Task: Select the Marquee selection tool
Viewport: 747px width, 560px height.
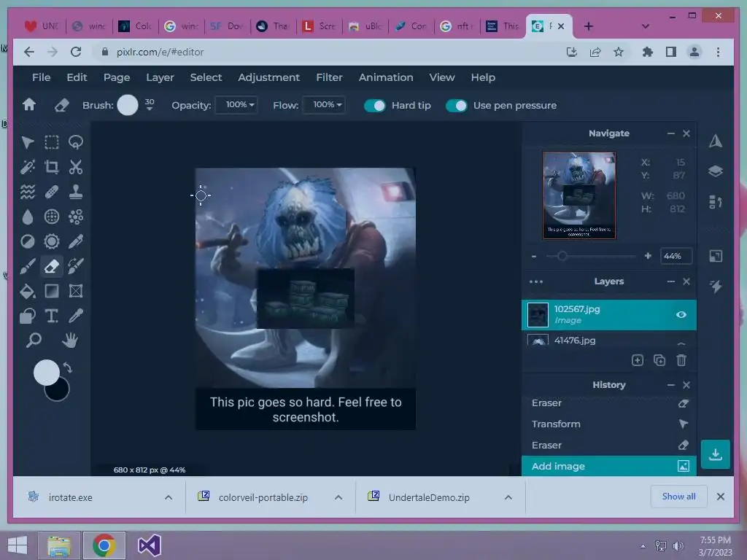Action: pyautogui.click(x=52, y=142)
